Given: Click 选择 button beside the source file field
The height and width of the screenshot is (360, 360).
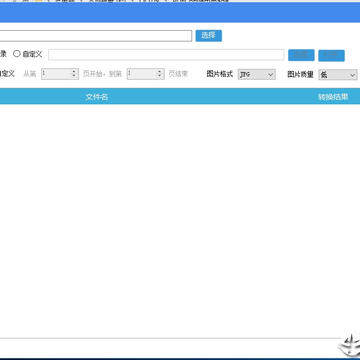Looking at the screenshot, I should pyautogui.click(x=209, y=36).
